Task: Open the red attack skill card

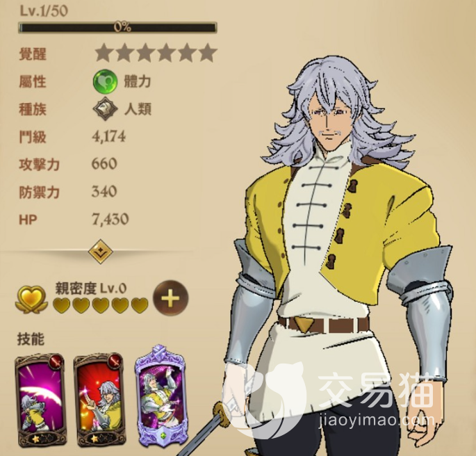Action: click(x=99, y=400)
